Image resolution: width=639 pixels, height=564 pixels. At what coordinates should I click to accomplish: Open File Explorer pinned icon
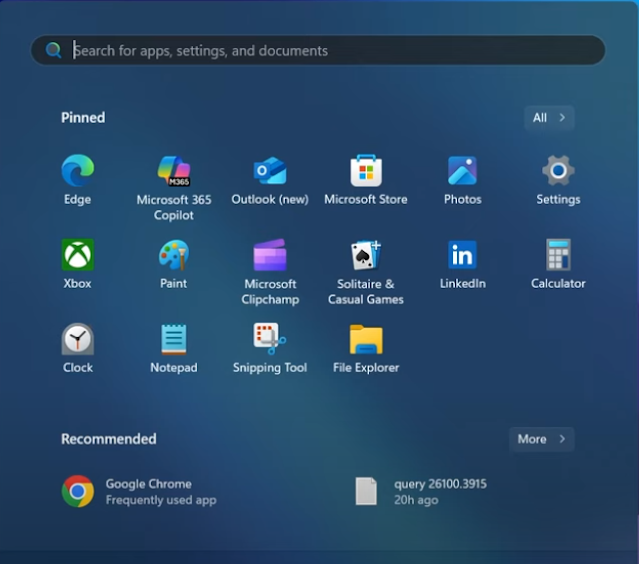tap(366, 339)
